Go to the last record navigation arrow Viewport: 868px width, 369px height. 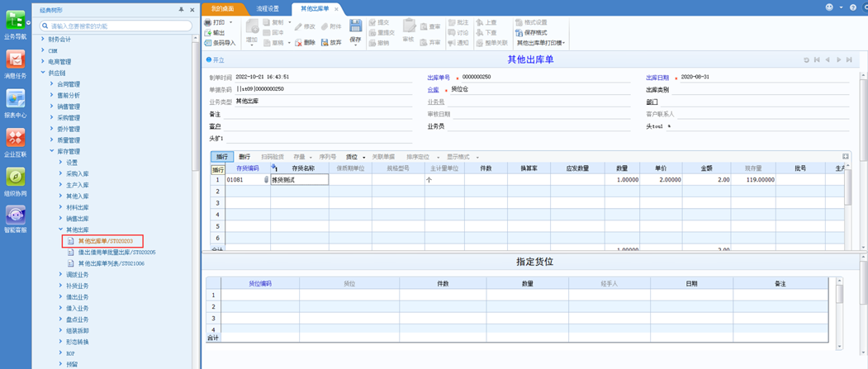[849, 59]
